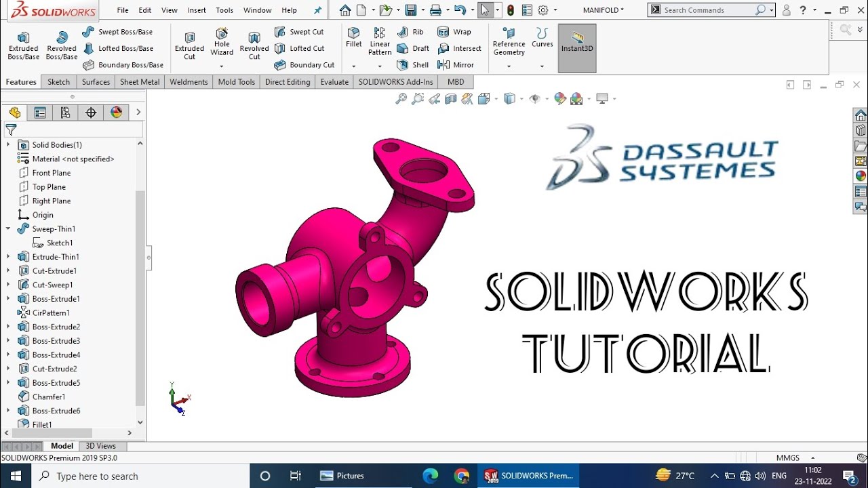Apply the Fillet tool
Viewport: 868px width, 488px height.
click(353, 38)
